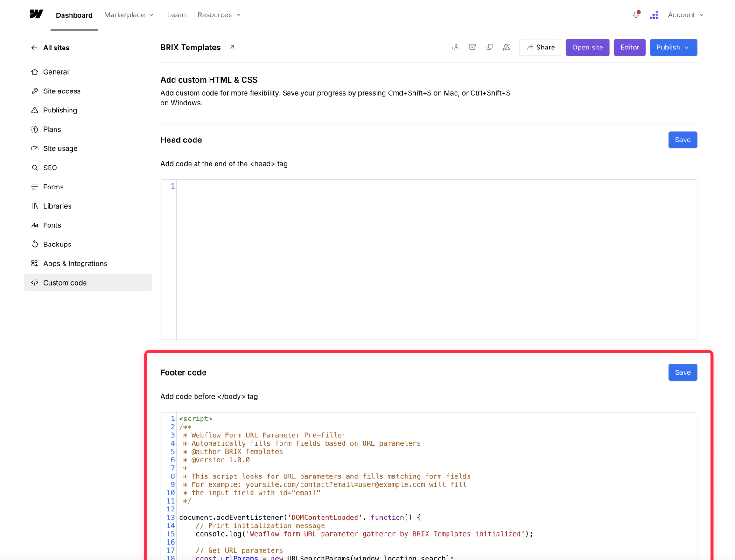Click the Site access key icon
The image size is (735, 560).
(35, 91)
